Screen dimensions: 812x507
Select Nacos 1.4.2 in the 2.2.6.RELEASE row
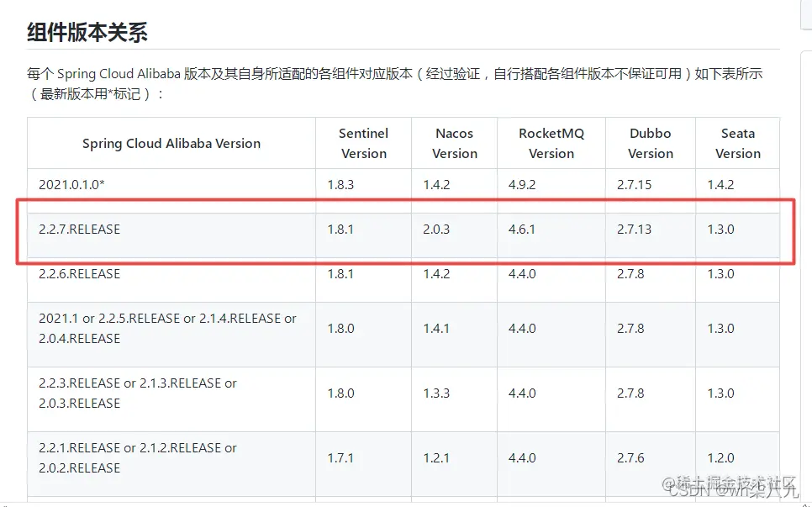click(x=436, y=274)
